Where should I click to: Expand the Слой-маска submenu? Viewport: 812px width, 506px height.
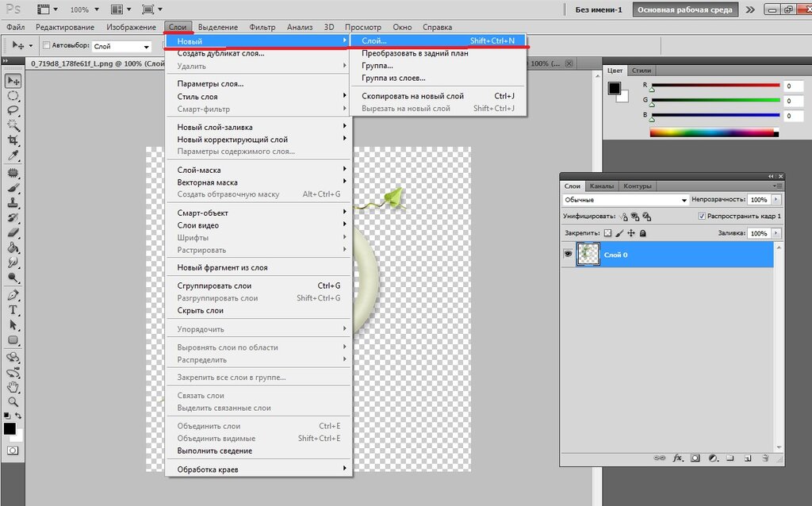258,170
